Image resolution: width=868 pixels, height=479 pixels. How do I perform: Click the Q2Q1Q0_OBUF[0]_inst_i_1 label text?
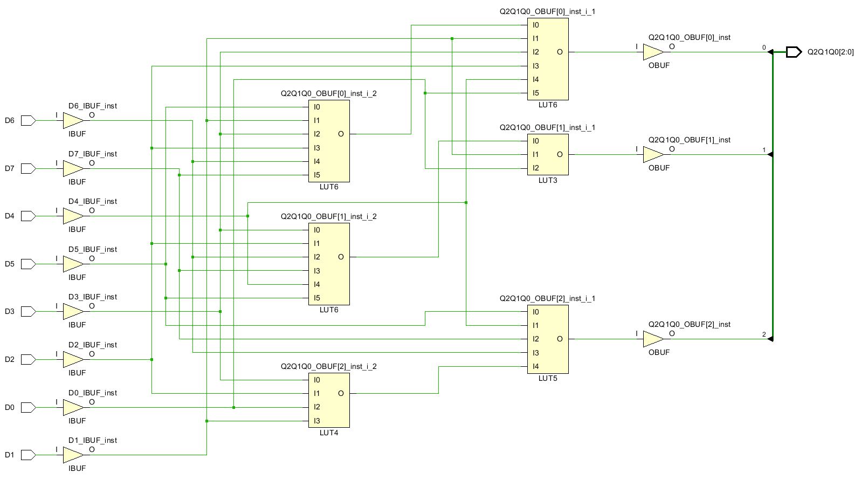tap(547, 11)
